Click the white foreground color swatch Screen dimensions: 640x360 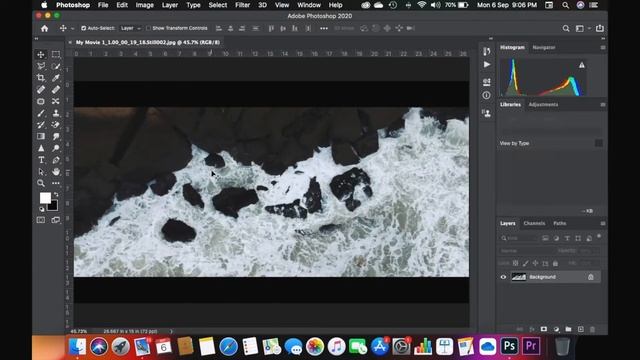[x=45, y=198]
